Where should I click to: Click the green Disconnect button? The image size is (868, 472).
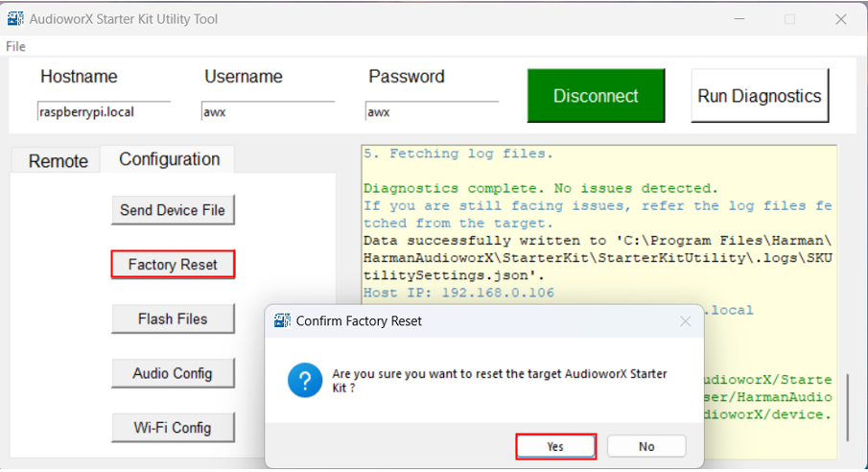(597, 96)
